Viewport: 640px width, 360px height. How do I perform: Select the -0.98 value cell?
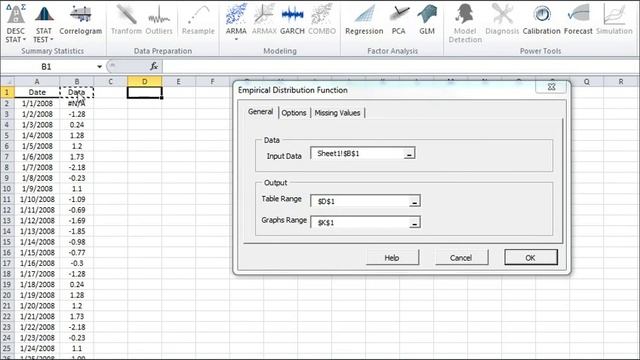pyautogui.click(x=77, y=242)
